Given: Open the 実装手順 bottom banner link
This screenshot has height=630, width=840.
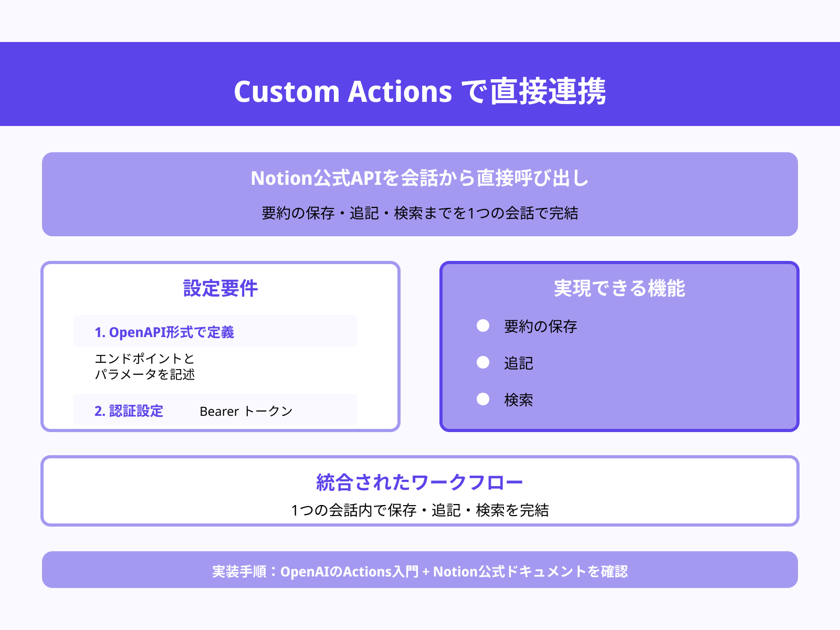Looking at the screenshot, I should [x=420, y=571].
